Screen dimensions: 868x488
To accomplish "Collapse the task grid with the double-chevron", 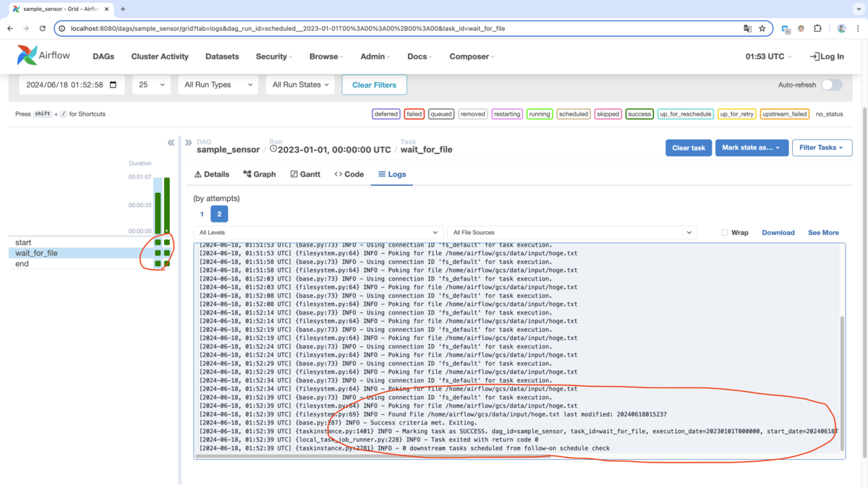I will (171, 142).
